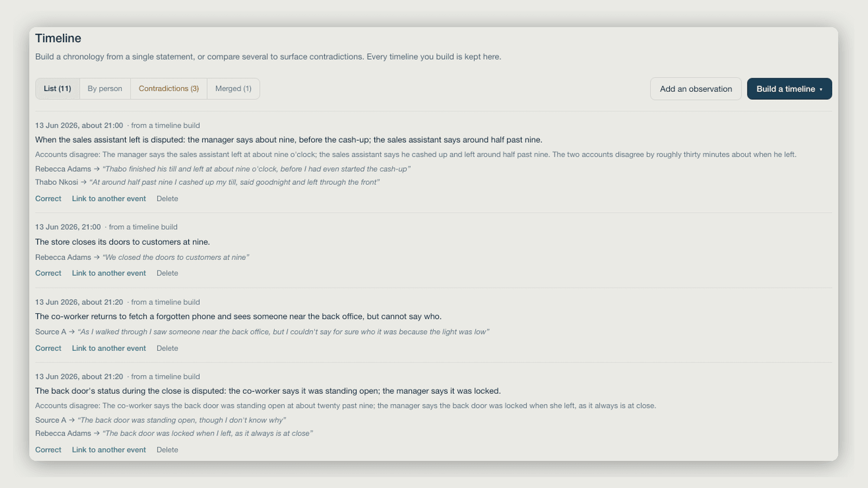Open the Build a timeline dropdown
The height and width of the screenshot is (488, 868).
789,89
